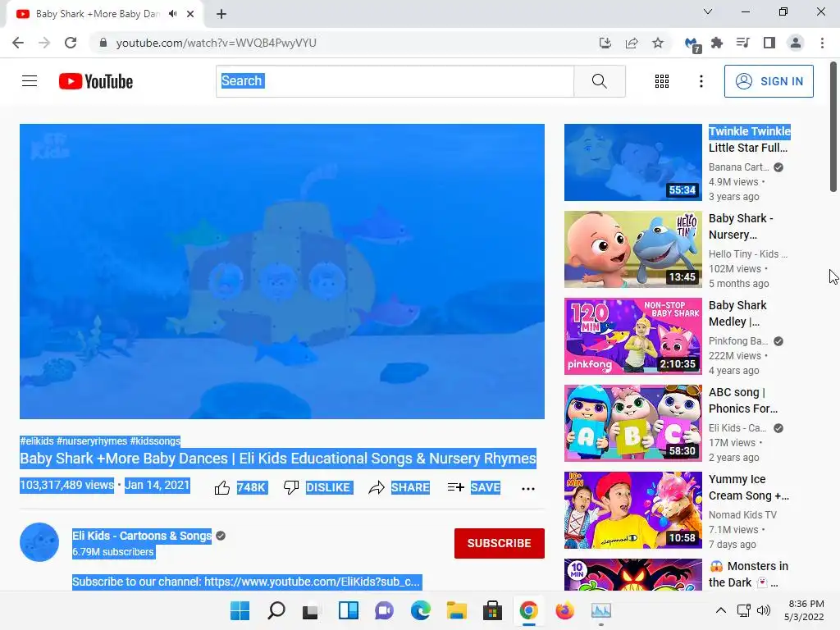Open taskbar Search

pyautogui.click(x=276, y=610)
